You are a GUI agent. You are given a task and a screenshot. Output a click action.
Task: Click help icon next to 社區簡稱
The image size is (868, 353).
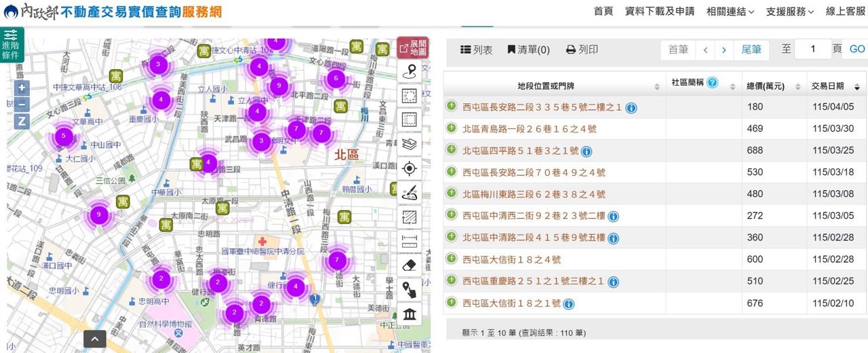coord(712,83)
